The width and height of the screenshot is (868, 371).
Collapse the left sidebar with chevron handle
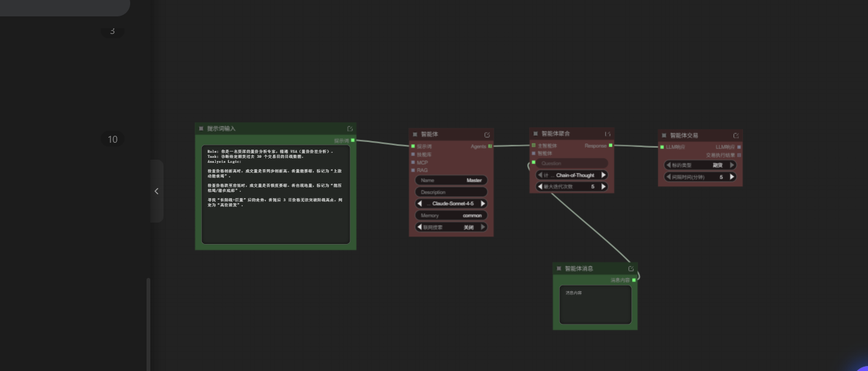(x=157, y=191)
